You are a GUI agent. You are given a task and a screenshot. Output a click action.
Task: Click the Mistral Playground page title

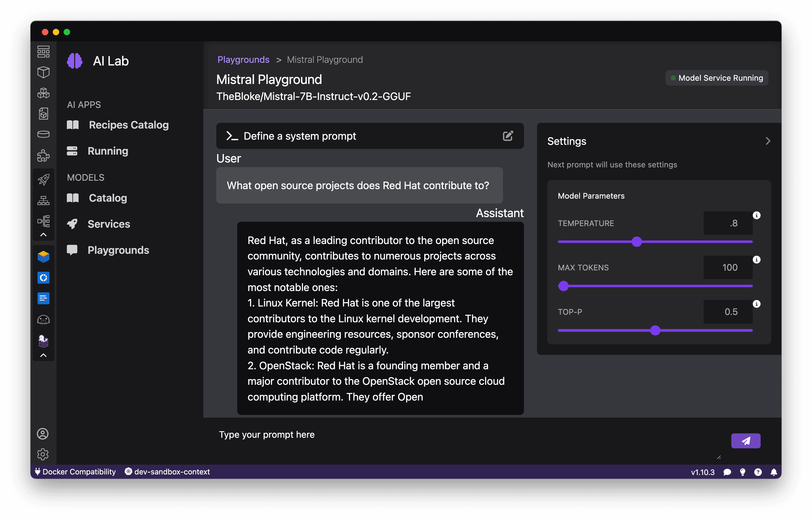coord(269,80)
